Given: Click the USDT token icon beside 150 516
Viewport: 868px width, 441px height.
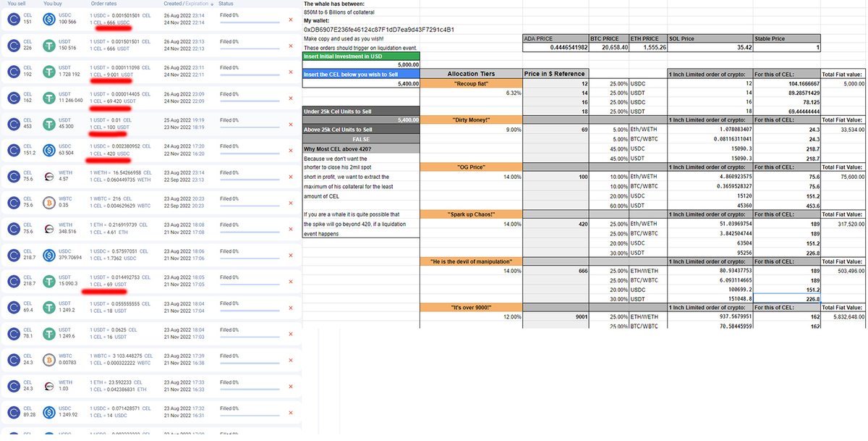Looking at the screenshot, I should click(49, 45).
